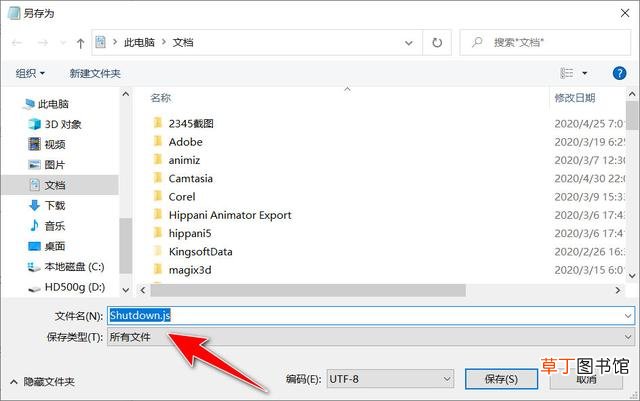Click the animiz folder icon
This screenshot has width=640, height=401.
pos(158,160)
